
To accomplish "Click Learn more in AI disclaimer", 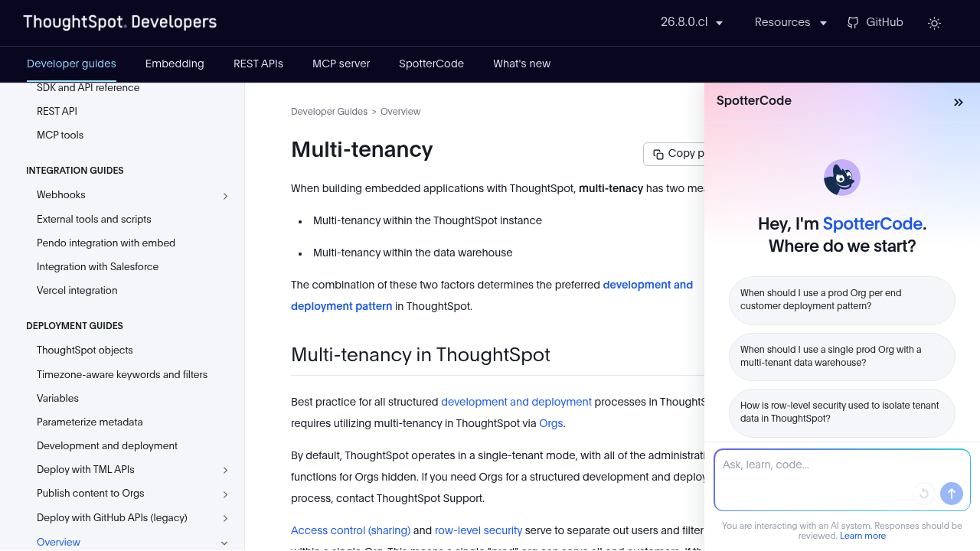I will point(863,536).
